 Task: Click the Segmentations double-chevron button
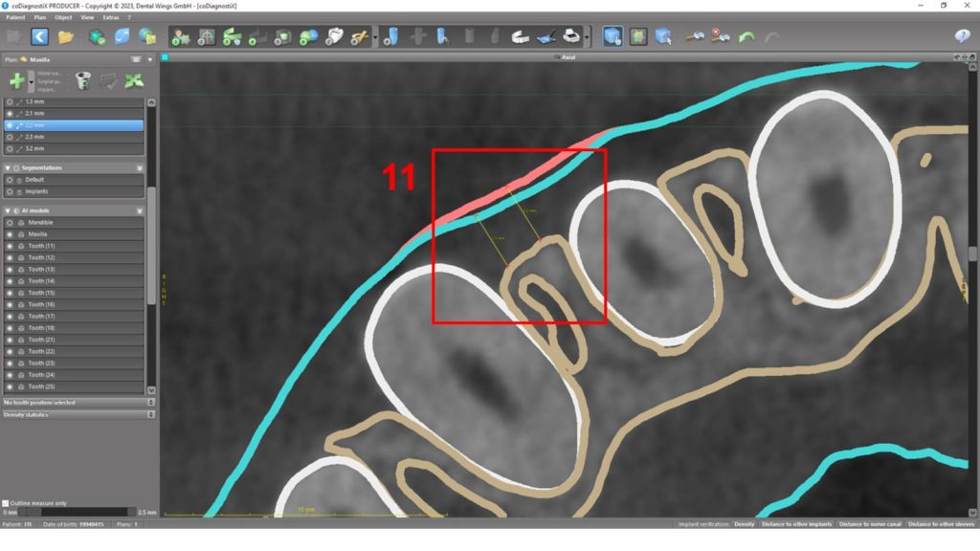[x=140, y=168]
